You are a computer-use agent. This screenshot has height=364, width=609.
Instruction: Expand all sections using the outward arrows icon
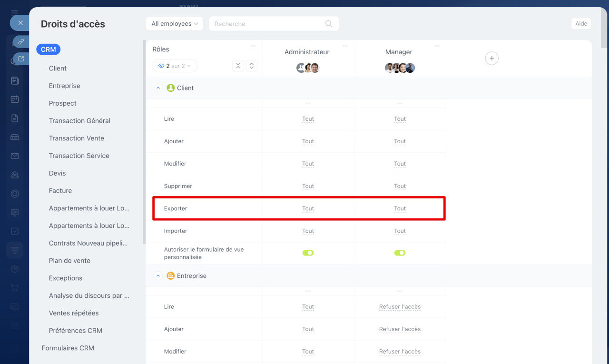click(252, 66)
